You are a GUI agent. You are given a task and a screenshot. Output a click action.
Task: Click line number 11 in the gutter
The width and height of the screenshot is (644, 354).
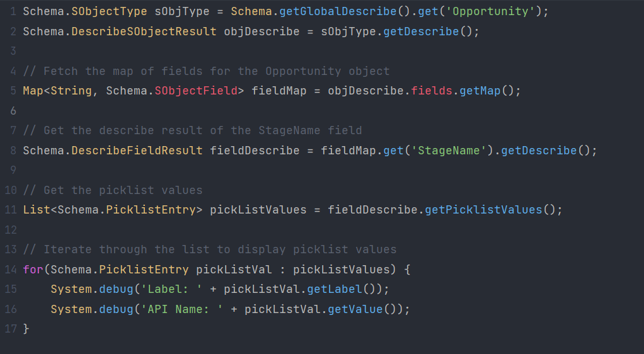coord(9,210)
